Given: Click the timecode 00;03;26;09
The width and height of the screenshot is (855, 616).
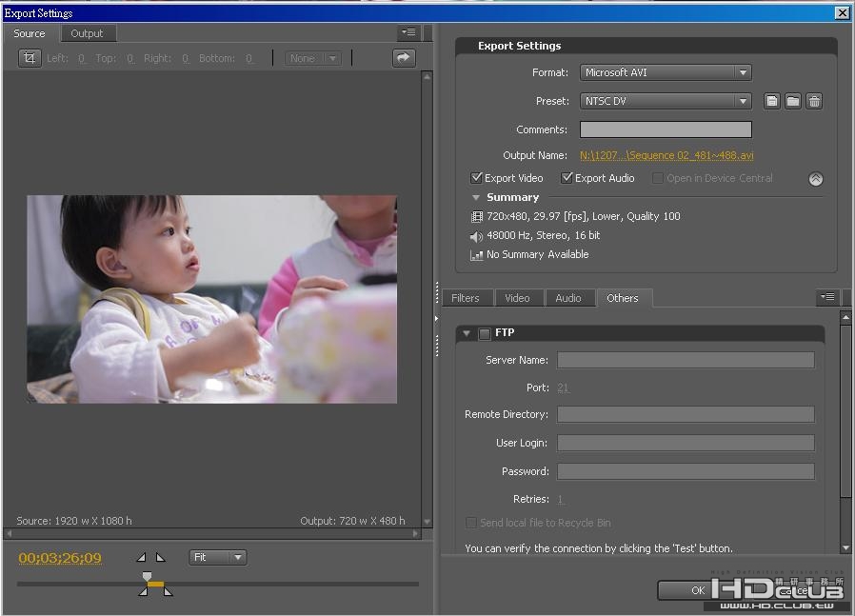Looking at the screenshot, I should point(60,558).
